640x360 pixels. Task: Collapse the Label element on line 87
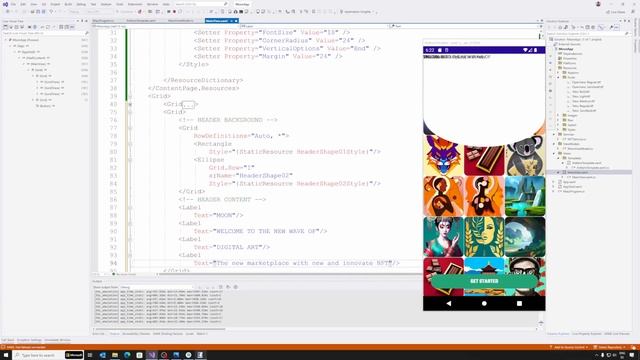(130, 208)
